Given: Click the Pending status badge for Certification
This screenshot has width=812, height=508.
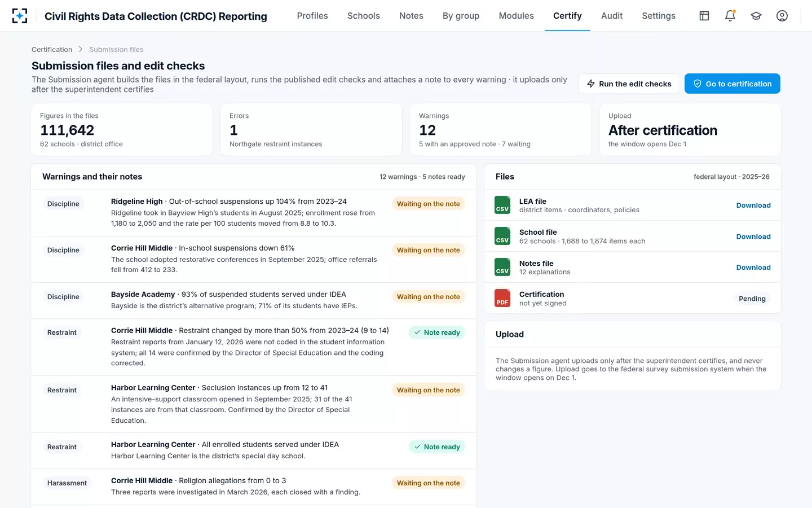Looking at the screenshot, I should click(752, 299).
